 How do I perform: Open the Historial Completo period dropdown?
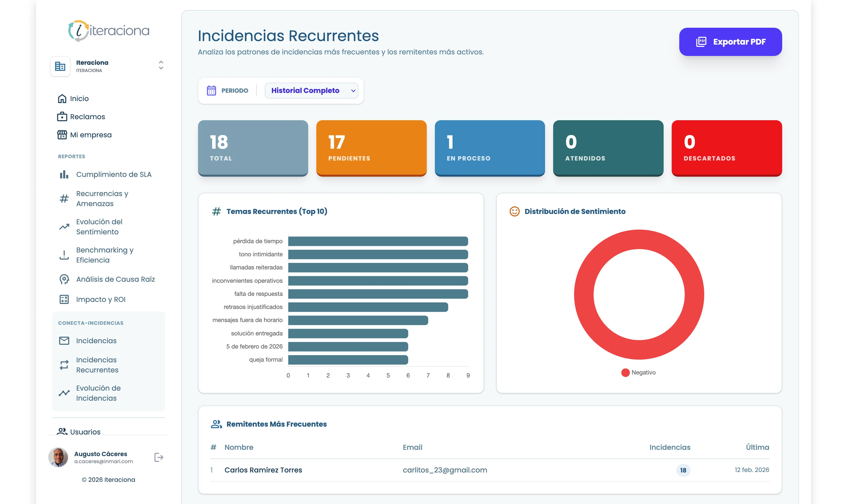tap(312, 90)
